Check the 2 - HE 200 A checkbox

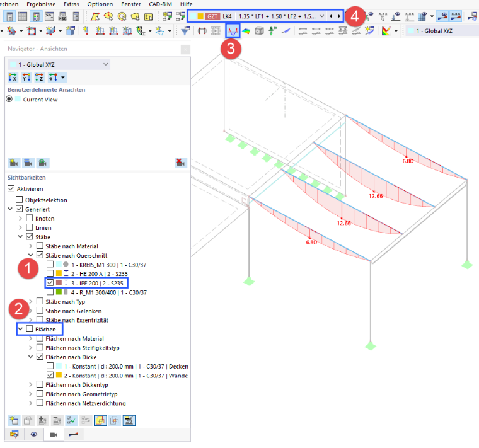click(x=50, y=273)
